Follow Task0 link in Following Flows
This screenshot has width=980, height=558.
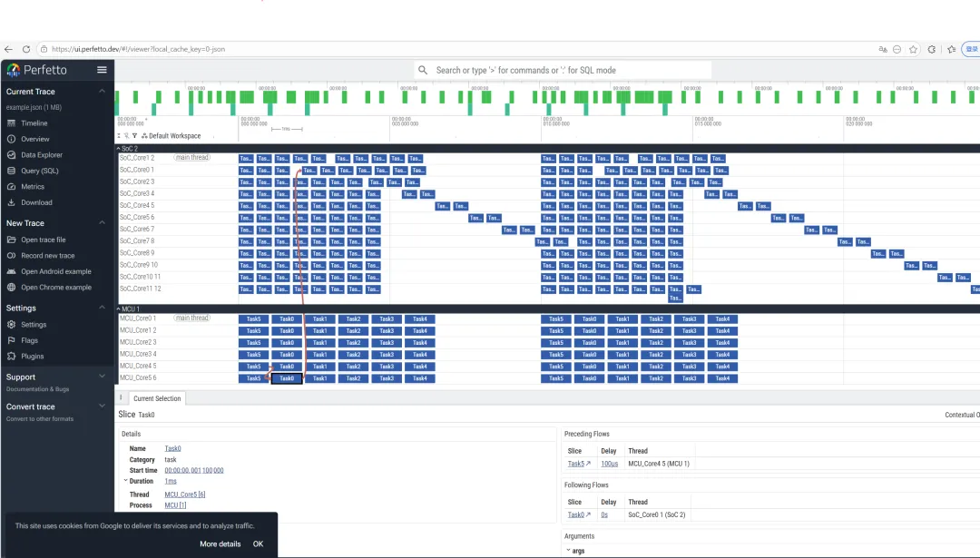[579, 514]
